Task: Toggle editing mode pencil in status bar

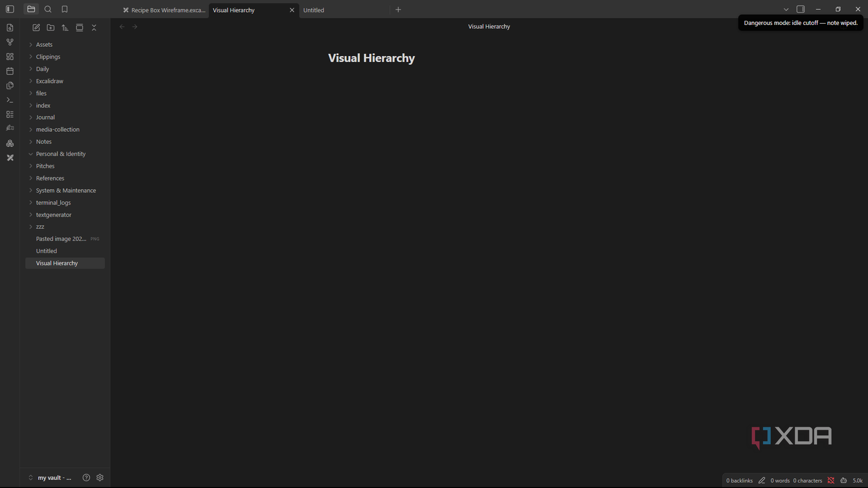Action: click(762, 480)
